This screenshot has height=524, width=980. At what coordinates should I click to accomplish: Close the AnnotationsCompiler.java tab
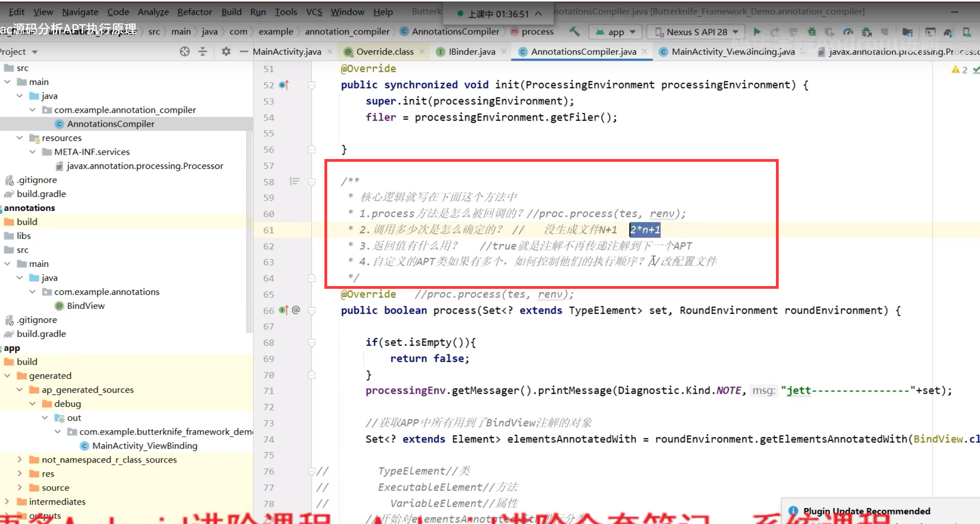click(x=645, y=52)
